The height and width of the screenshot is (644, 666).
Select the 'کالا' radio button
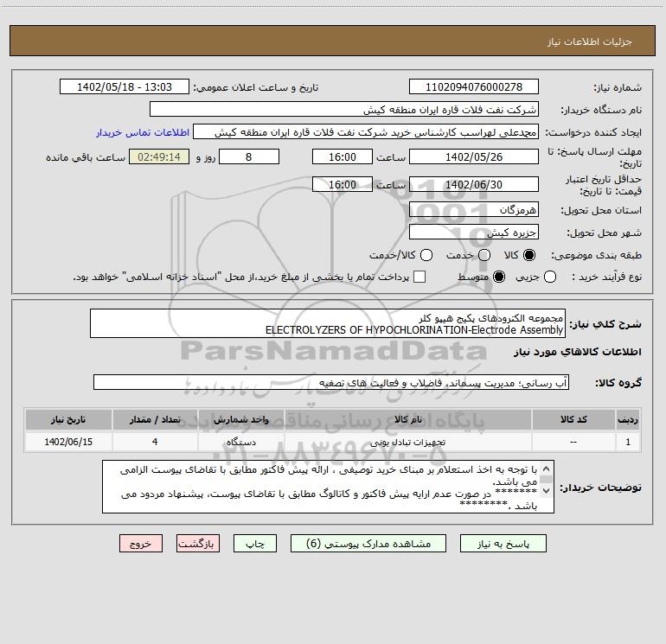[x=529, y=255]
